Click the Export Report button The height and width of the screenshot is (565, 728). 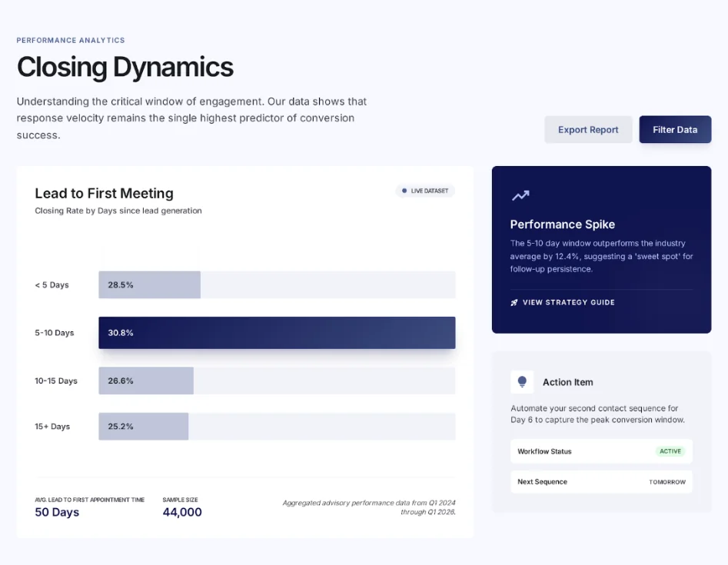(588, 130)
